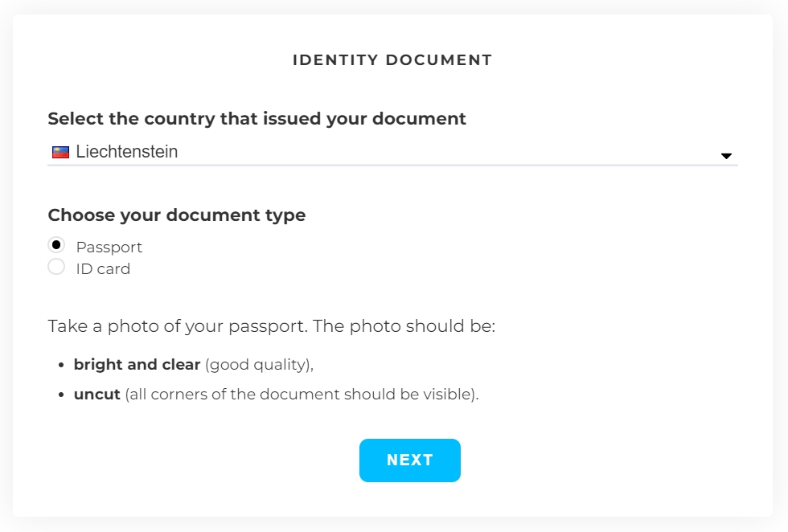Click the Passport option label
Screen dimensions: 788x532
(x=109, y=248)
